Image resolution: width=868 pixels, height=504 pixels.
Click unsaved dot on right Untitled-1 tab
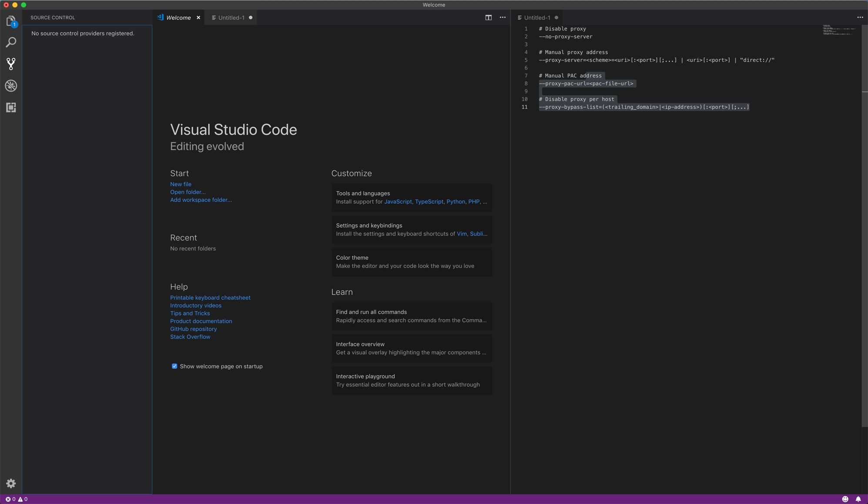556,17
